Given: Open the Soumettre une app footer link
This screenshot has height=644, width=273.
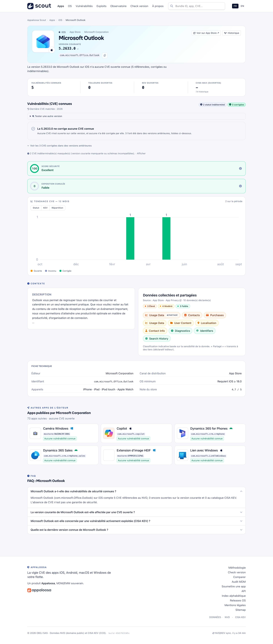Looking at the screenshot, I should pyautogui.click(x=234, y=586).
